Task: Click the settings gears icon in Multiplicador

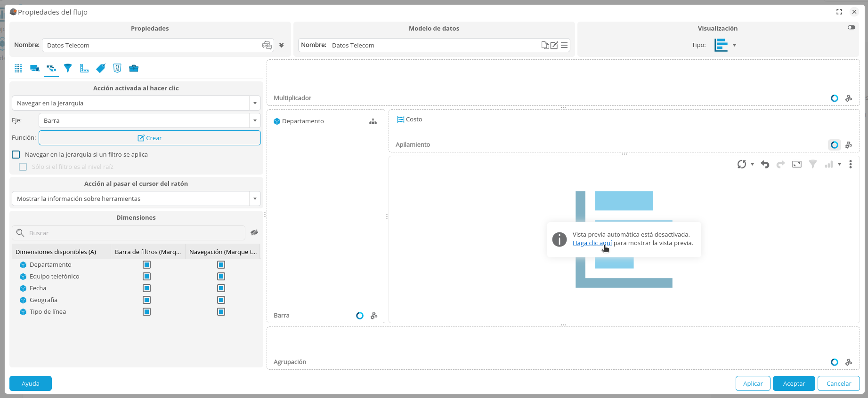Action: pos(849,98)
